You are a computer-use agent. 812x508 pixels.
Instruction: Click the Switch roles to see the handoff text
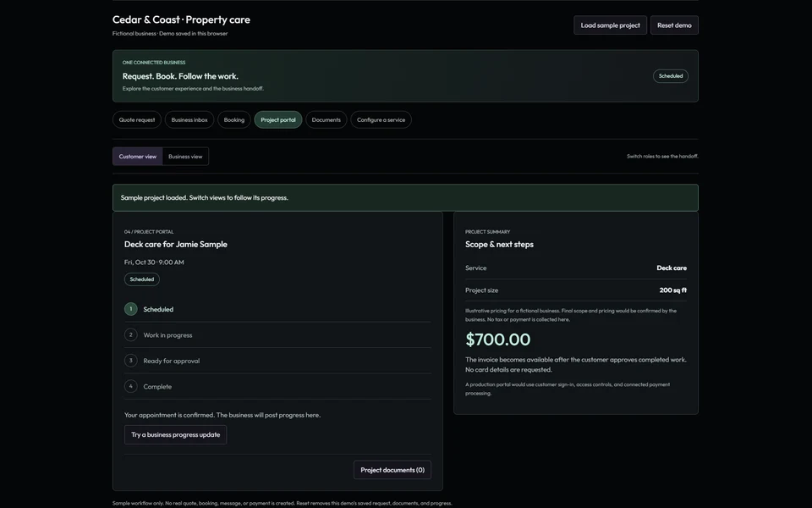[662, 156]
